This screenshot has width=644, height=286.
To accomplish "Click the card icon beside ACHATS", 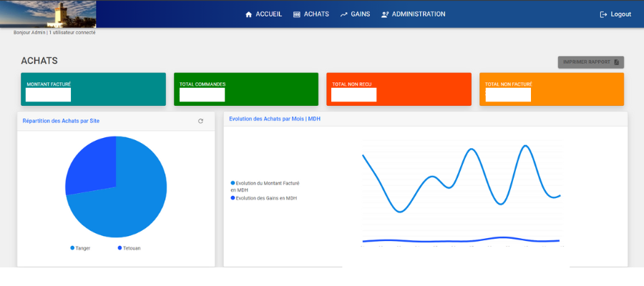I will tap(297, 14).
